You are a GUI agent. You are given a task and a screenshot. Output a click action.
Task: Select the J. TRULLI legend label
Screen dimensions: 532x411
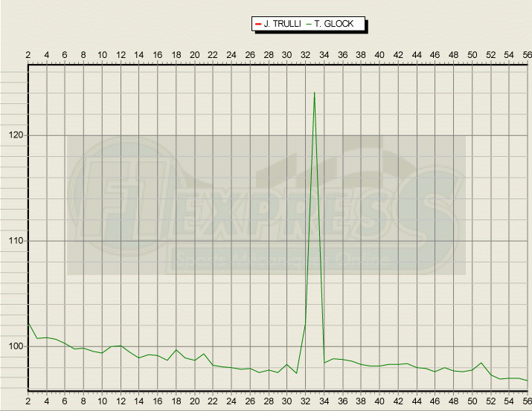point(281,25)
